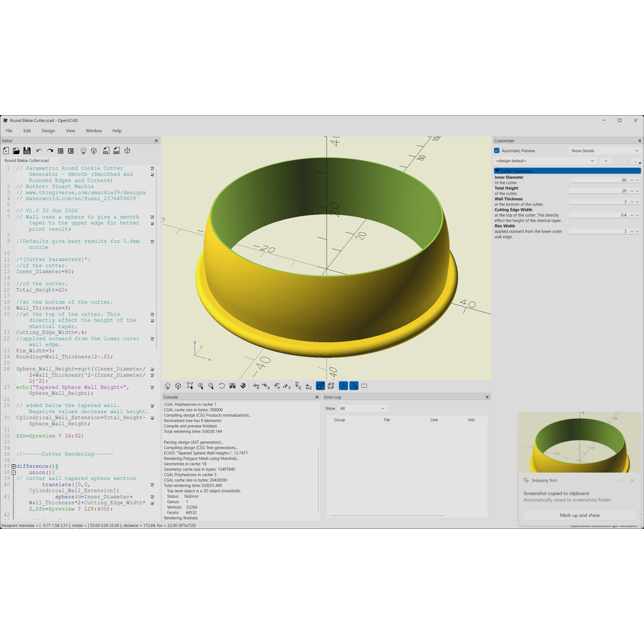Image resolution: width=644 pixels, height=644 pixels.
Task: Open the Show Details dropdown
Action: pyautogui.click(x=604, y=151)
